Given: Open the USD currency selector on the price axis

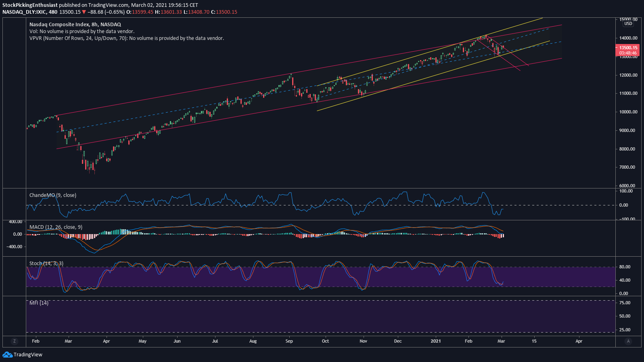Looking at the screenshot, I should point(628,23).
